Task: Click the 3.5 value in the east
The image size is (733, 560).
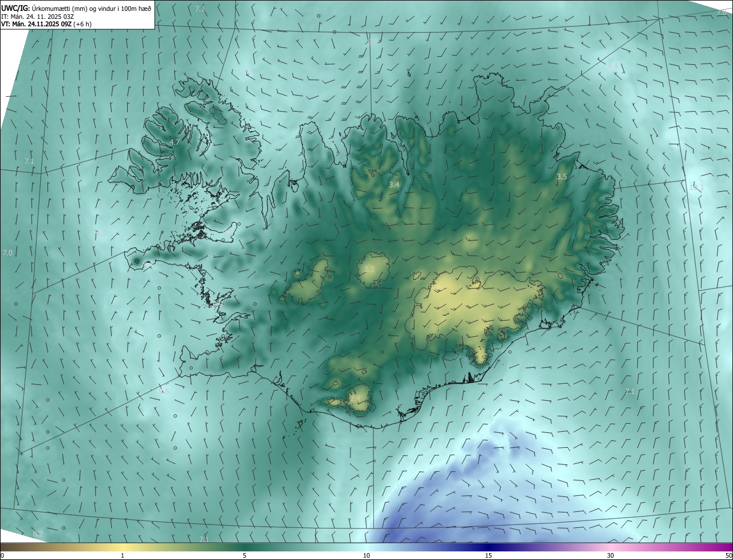Action: point(562,177)
